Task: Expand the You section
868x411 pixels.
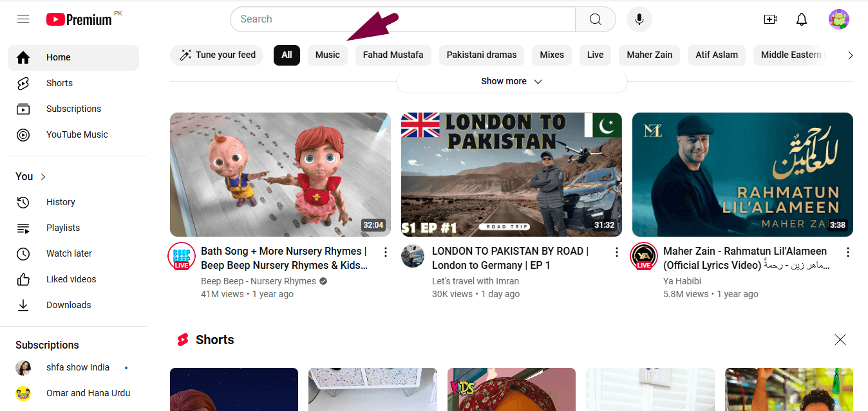Action: (x=31, y=176)
